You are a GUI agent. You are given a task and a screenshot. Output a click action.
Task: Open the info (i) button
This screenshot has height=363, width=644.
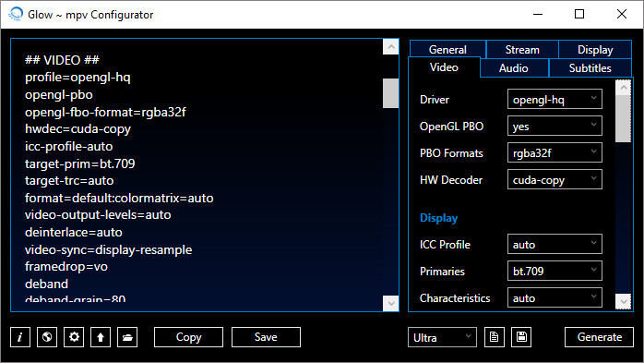(x=20, y=337)
